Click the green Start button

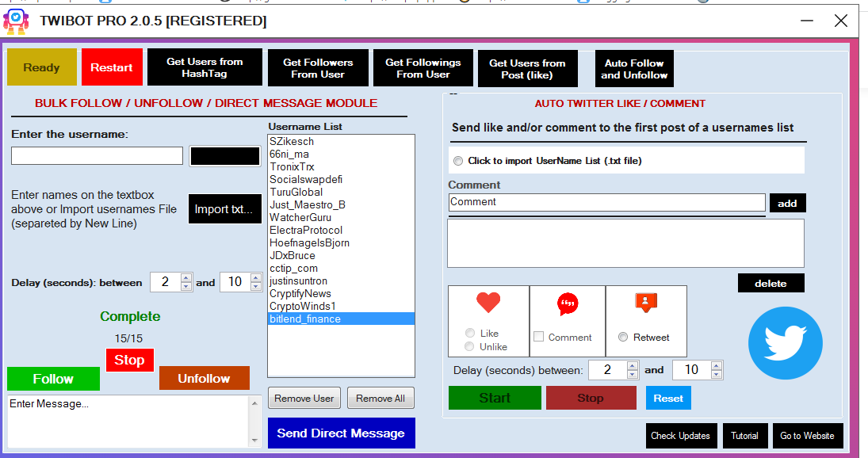(495, 399)
